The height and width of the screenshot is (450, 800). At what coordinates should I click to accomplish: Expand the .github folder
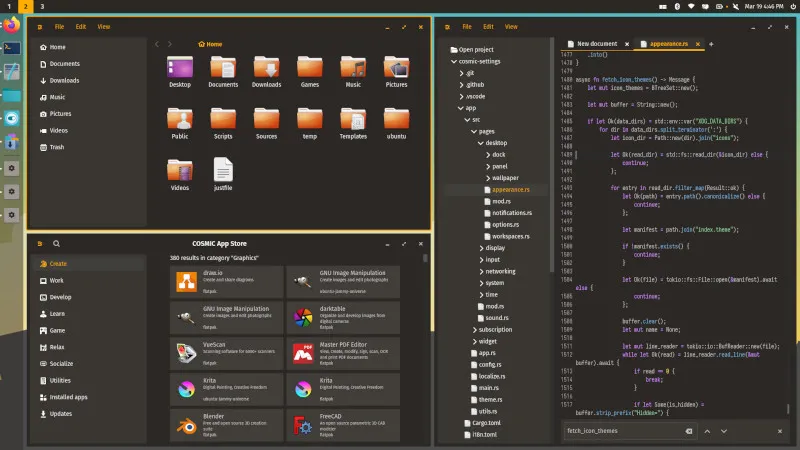pyautogui.click(x=461, y=85)
